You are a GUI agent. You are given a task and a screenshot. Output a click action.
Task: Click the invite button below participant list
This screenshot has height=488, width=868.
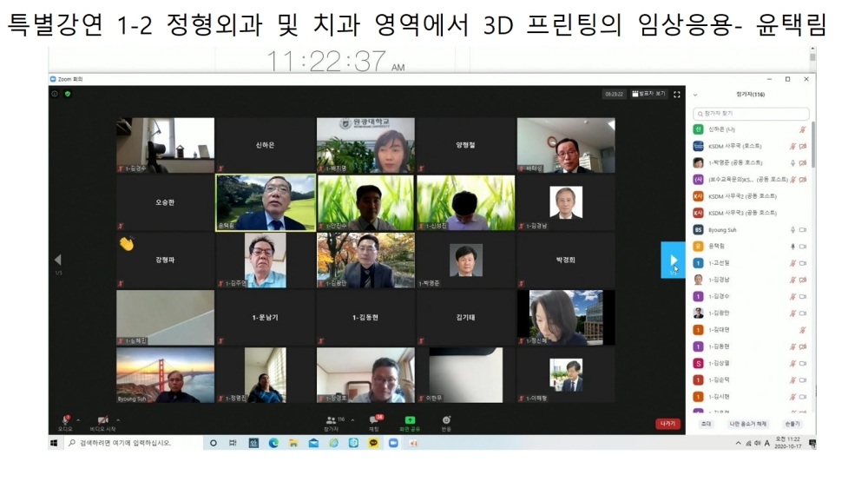(706, 424)
